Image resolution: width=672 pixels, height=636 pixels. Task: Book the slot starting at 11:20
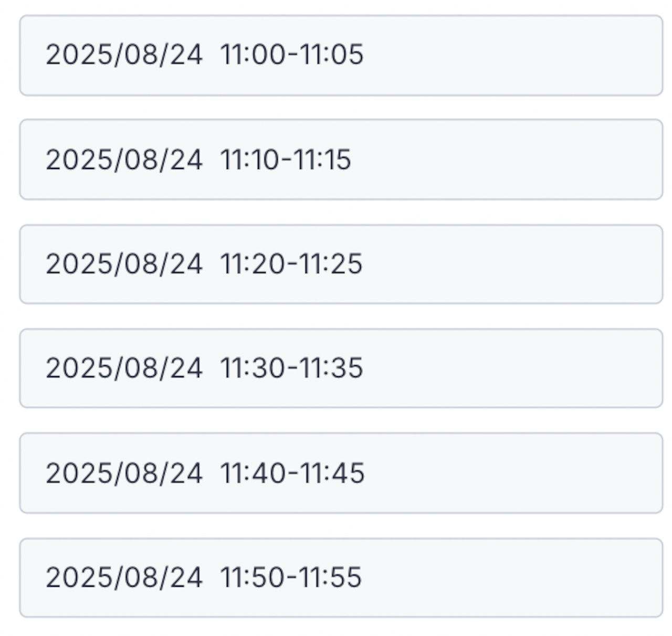341,264
